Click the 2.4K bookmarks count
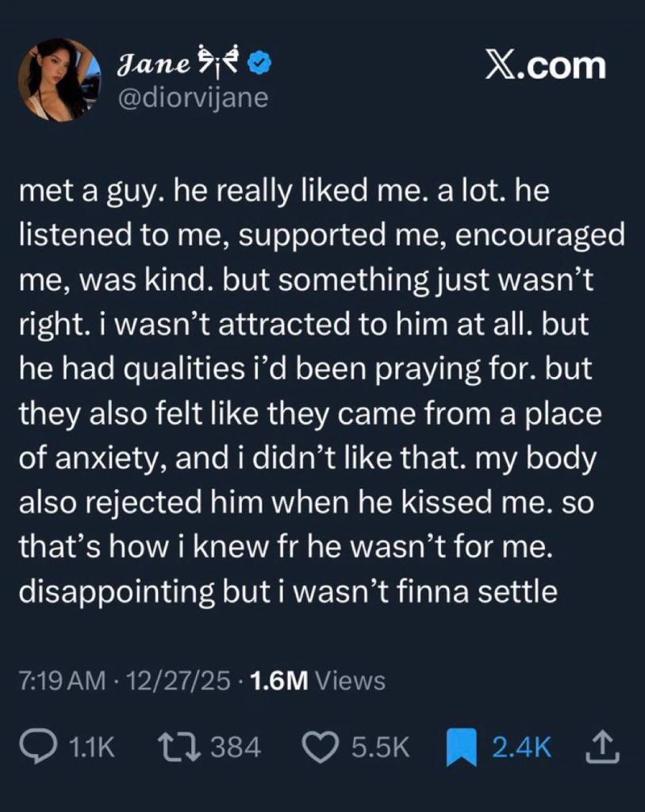Screen dimensions: 645x812 click(x=522, y=747)
